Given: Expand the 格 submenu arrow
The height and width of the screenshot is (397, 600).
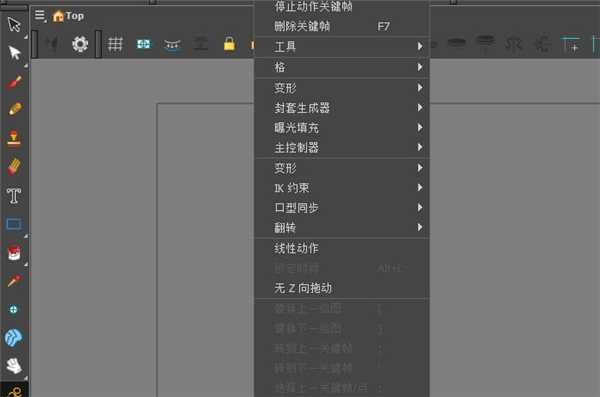Looking at the screenshot, I should [x=420, y=67].
